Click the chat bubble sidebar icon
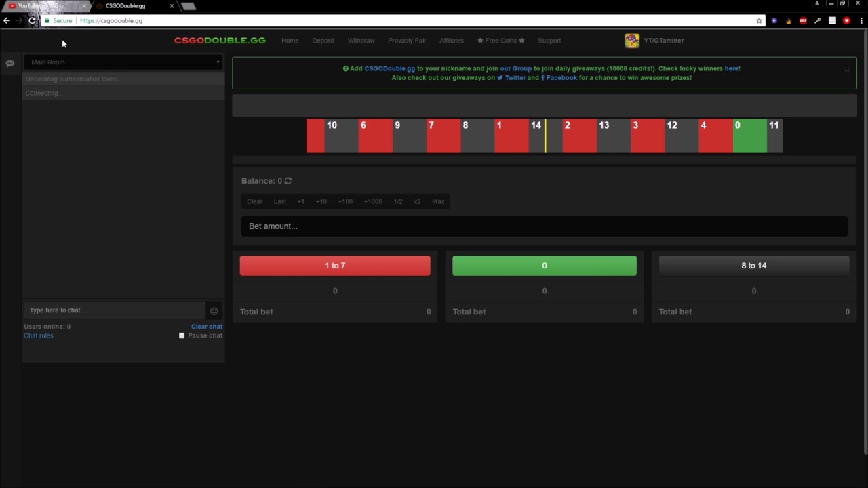 click(10, 63)
